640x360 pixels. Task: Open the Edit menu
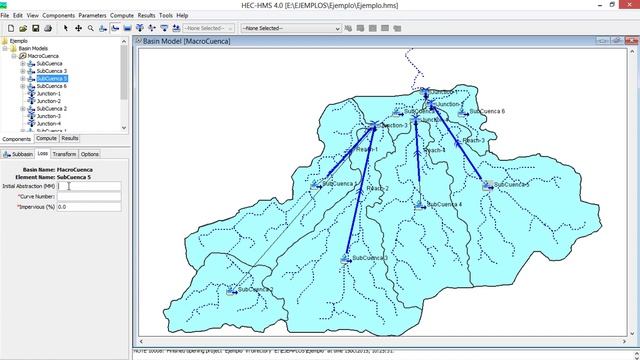(18, 15)
